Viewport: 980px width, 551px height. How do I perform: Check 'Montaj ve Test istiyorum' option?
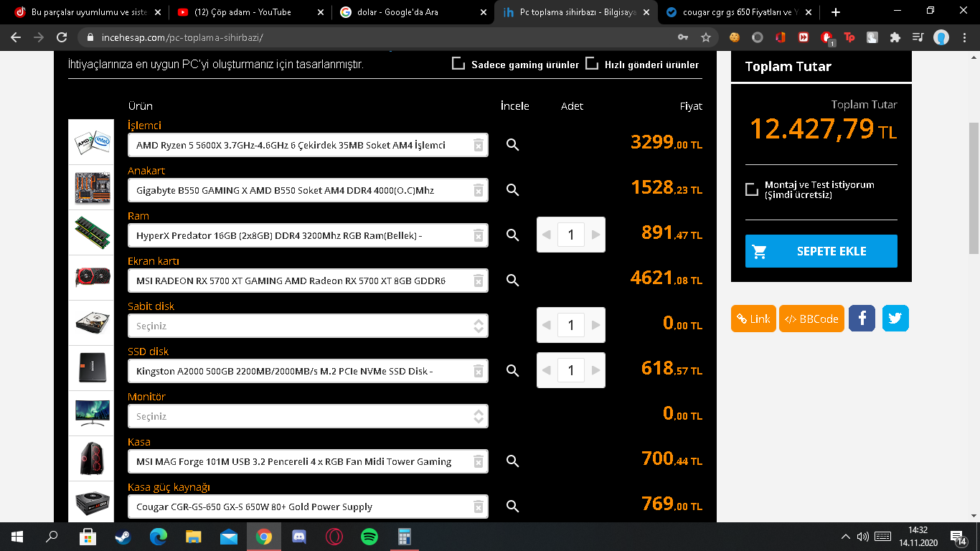[x=752, y=189]
